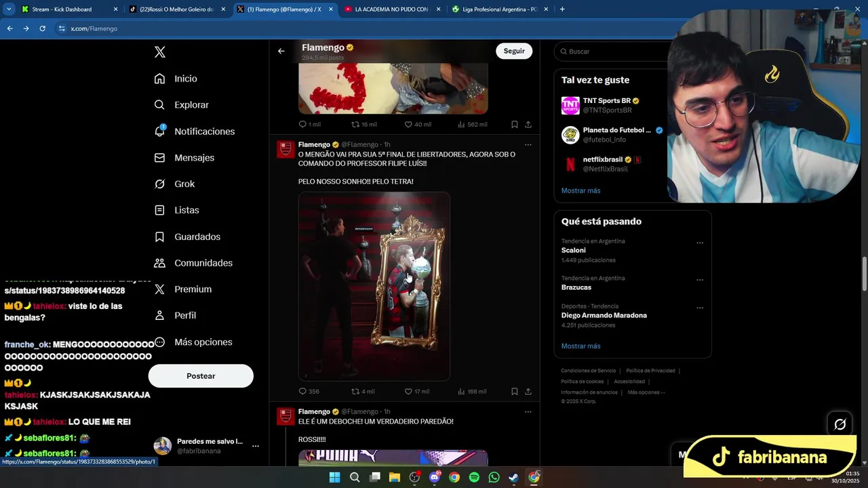
Task: Expand Más opciones in the sidebar
Action: click(193, 342)
